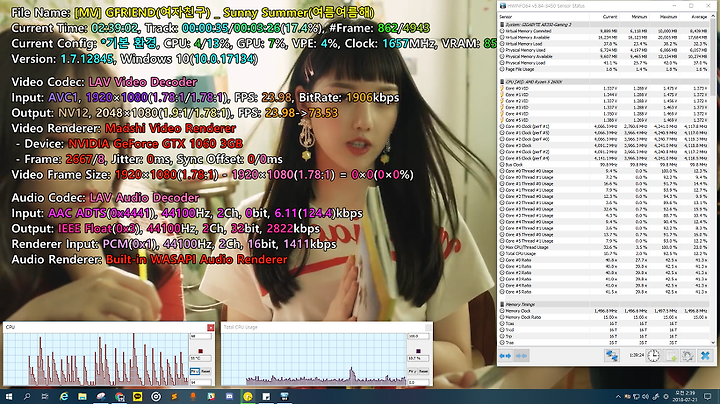Show hidden system tray icons
Image resolution: width=720 pixels, height=404 pixels.
pos(618,397)
